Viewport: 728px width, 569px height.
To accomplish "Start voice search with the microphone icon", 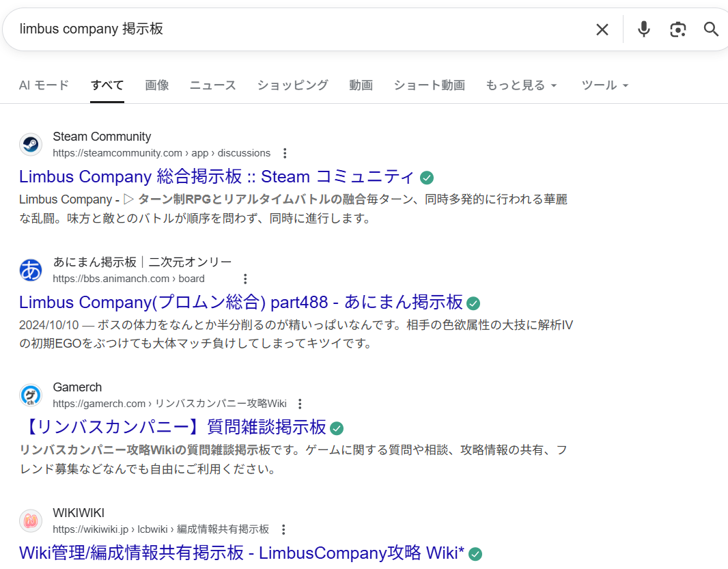I will [x=643, y=29].
